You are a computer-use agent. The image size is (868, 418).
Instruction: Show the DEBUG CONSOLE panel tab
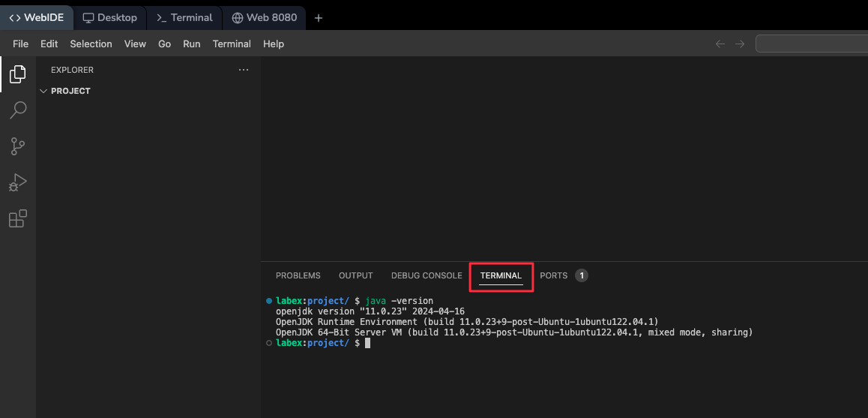coord(427,275)
